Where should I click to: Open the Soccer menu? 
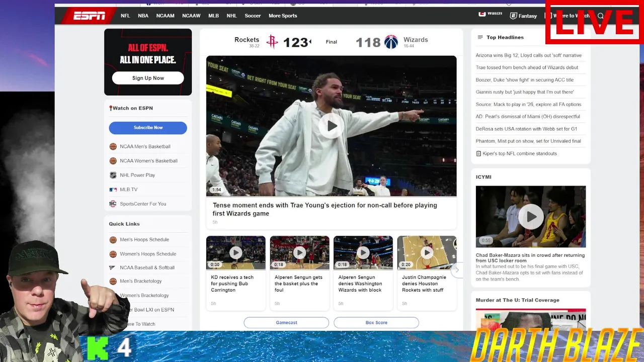point(253,16)
